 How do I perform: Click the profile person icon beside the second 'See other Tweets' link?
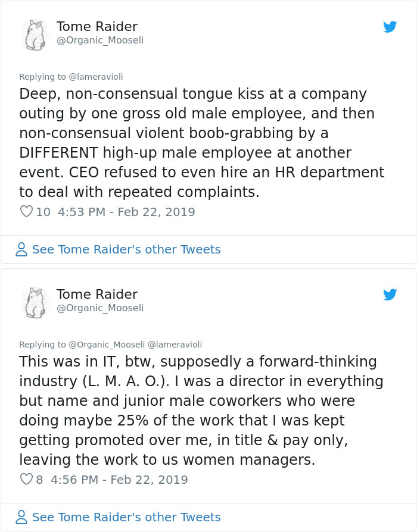click(x=22, y=517)
